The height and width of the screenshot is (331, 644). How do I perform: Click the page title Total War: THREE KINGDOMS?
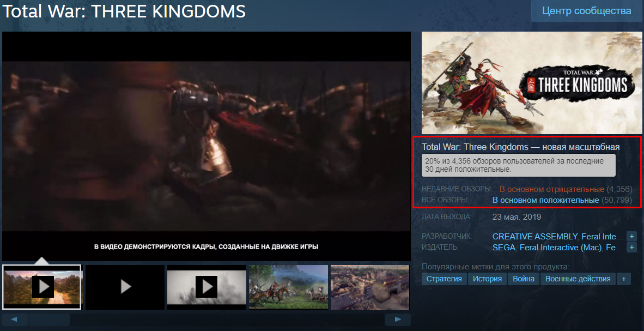click(124, 11)
